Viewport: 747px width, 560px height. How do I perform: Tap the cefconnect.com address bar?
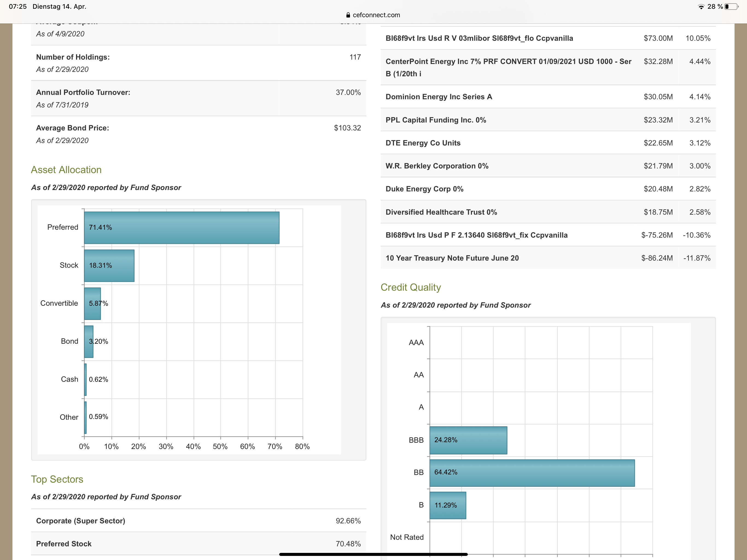376,15
